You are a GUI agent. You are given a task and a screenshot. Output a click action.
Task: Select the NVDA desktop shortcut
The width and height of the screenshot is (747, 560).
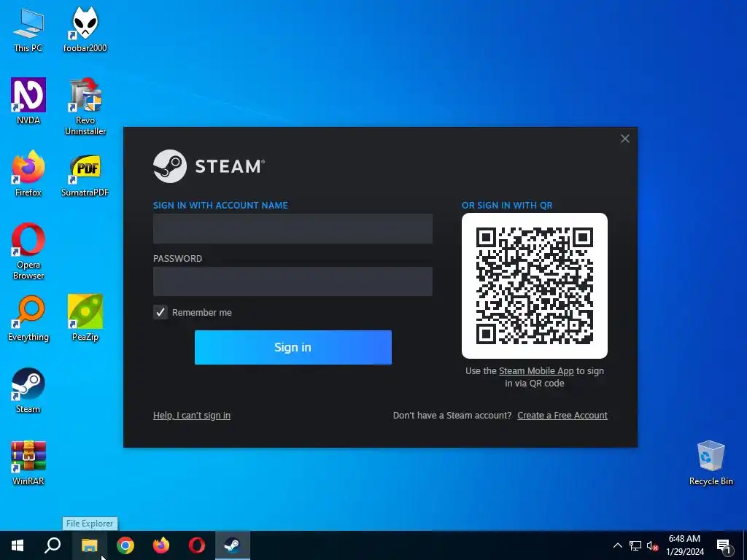point(28,101)
